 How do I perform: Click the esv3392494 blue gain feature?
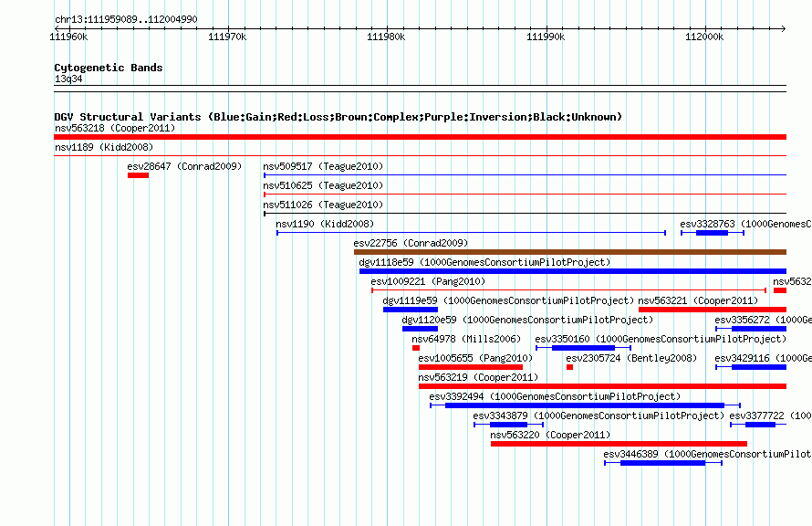coord(585,405)
